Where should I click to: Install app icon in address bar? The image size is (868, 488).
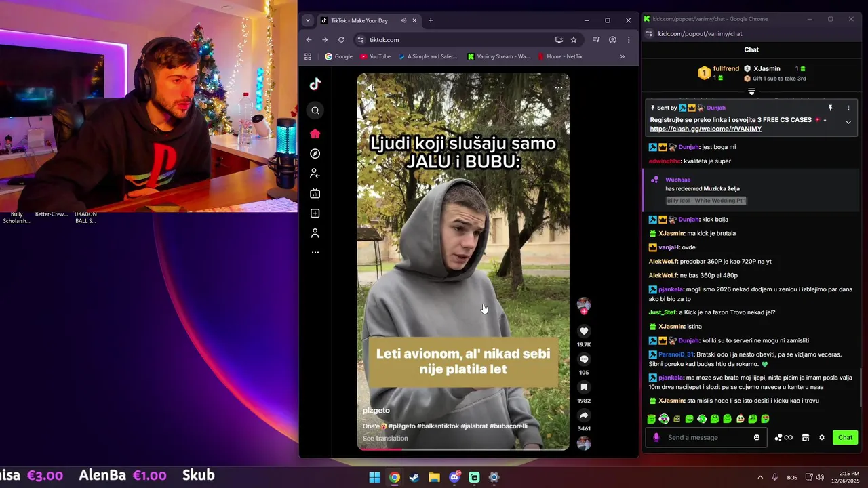pos(559,40)
